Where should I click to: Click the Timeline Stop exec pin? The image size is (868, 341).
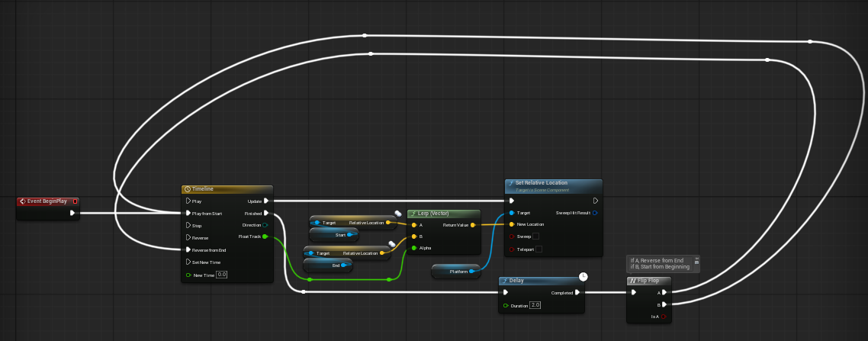(x=188, y=225)
